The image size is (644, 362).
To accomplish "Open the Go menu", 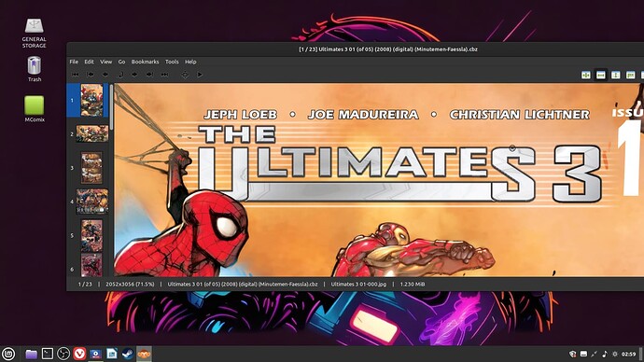I will (x=121, y=62).
